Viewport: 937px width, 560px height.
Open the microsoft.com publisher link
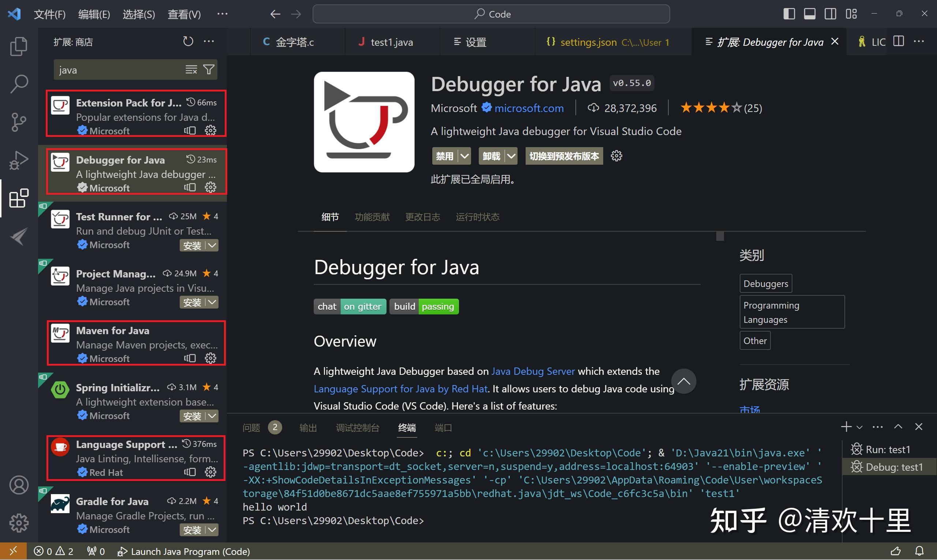(x=529, y=108)
